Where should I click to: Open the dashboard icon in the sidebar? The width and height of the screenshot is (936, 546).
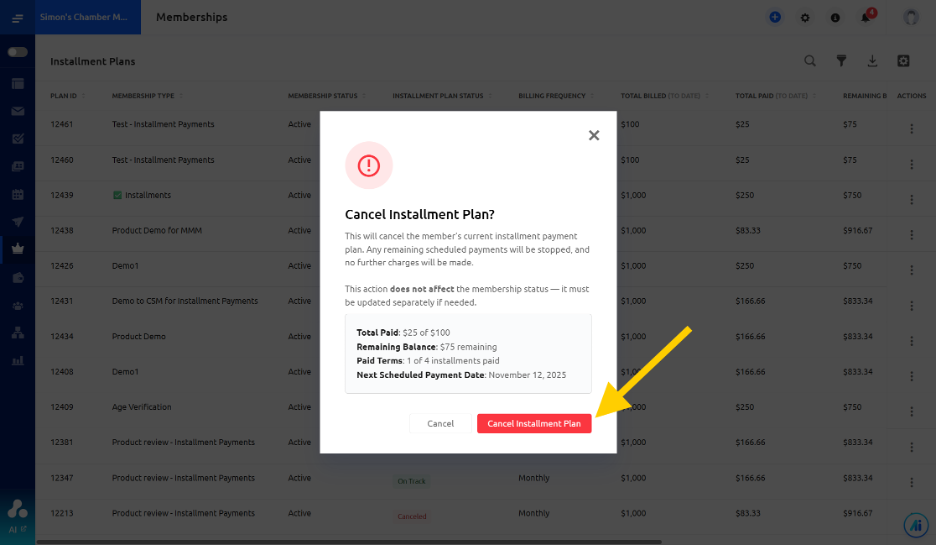[18, 84]
